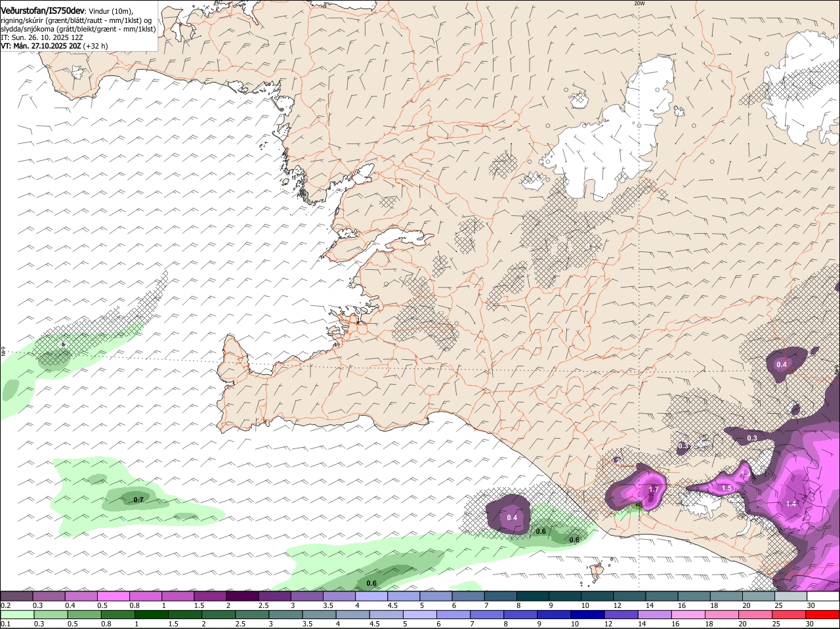Pick the 25 crimson swatch in lower legend row
Screen dimensions: 840x629
[787, 615]
